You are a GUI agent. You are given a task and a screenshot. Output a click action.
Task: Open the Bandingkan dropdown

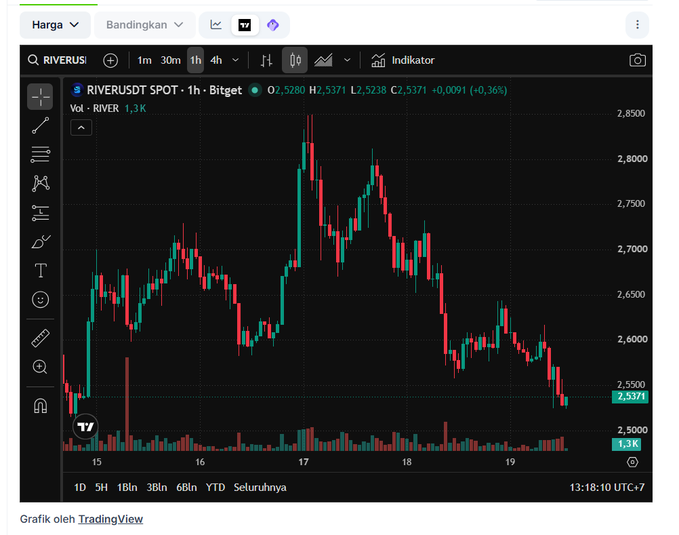tap(145, 25)
